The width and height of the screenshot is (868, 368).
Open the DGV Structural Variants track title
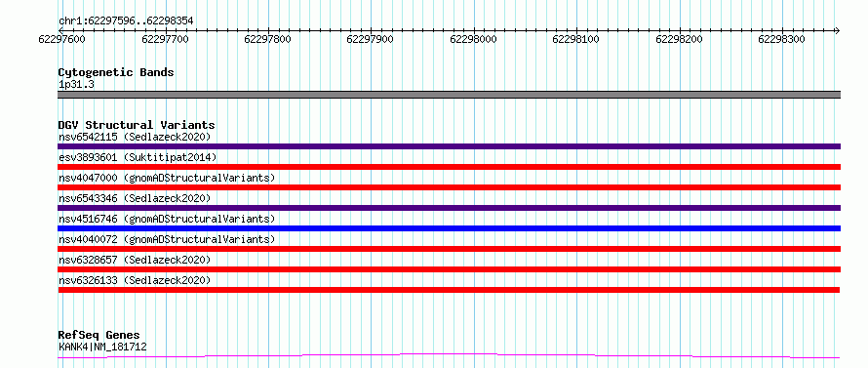point(137,125)
